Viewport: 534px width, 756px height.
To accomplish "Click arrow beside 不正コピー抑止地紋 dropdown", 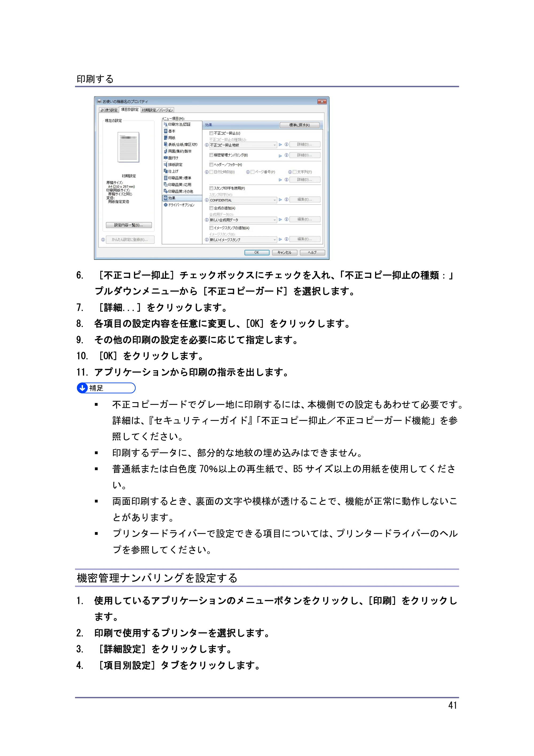I will [280, 145].
